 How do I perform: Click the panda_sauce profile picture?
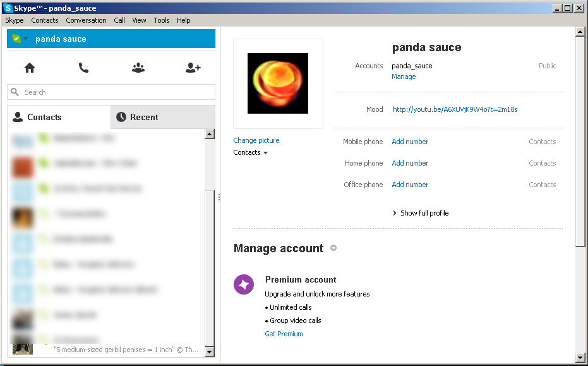pyautogui.click(x=278, y=83)
